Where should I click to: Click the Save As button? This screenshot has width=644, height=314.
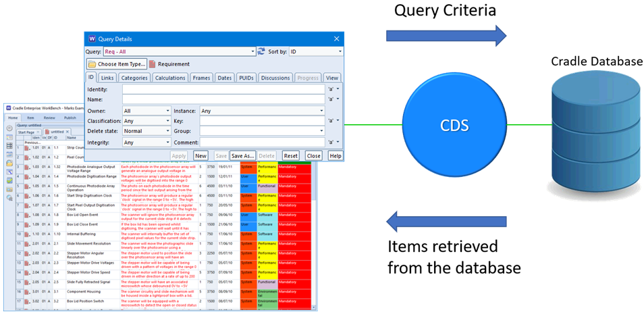pos(243,156)
